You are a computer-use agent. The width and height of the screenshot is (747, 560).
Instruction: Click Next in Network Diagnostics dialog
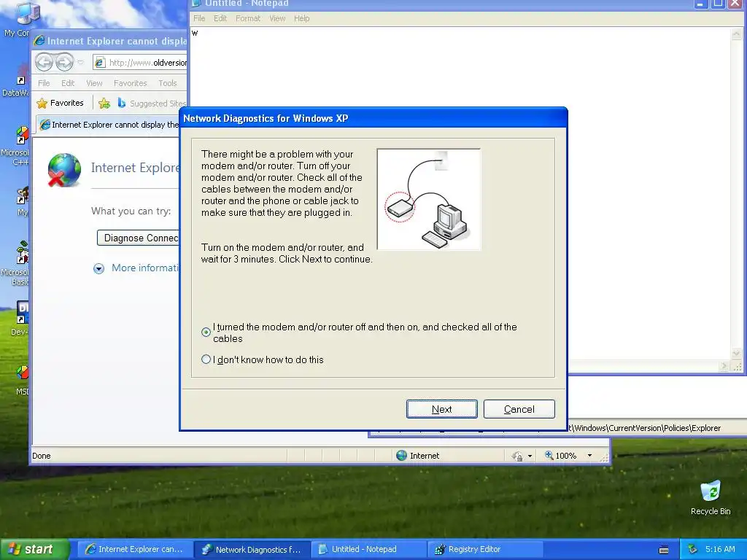coord(441,409)
